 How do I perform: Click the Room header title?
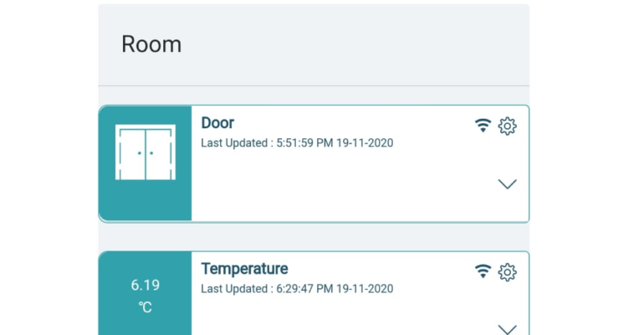tap(151, 44)
